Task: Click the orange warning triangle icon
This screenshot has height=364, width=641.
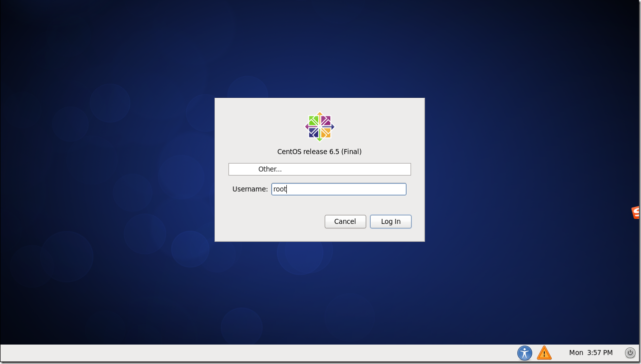Action: [544, 353]
